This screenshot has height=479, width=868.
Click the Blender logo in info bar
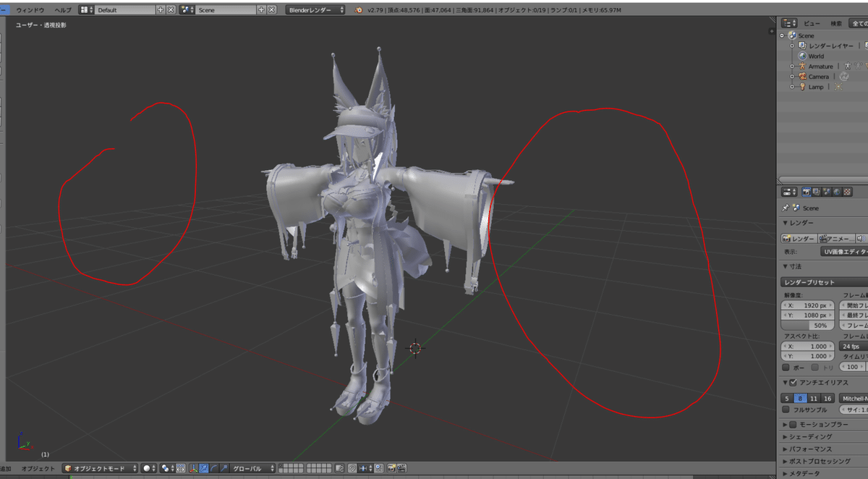point(359,10)
